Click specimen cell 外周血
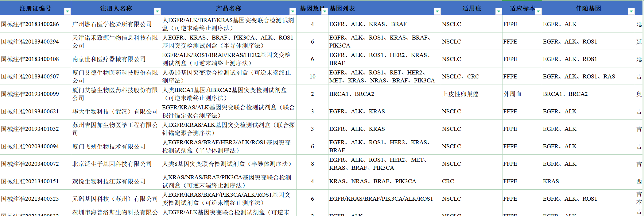Viewport: 644px width, 216px height. [x=522, y=94]
